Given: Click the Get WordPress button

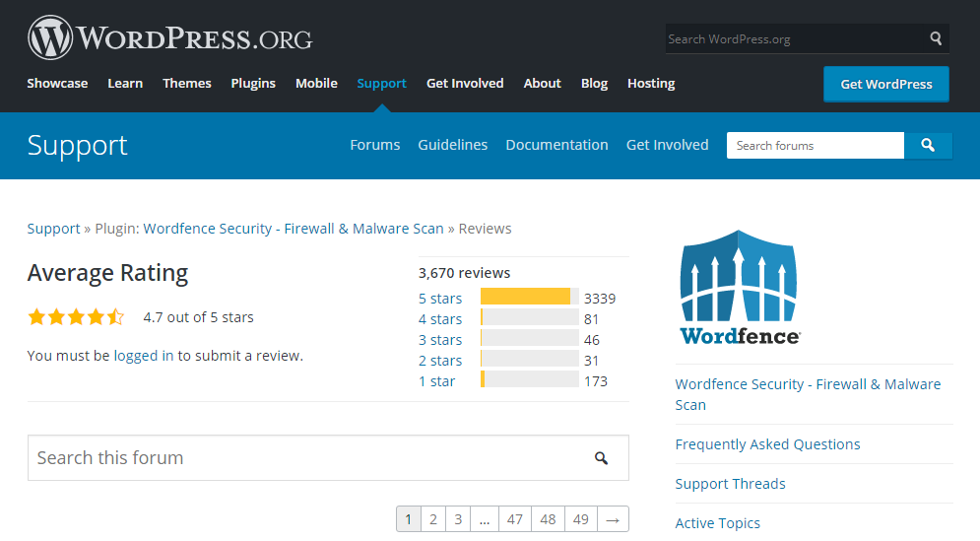Looking at the screenshot, I should coord(885,85).
